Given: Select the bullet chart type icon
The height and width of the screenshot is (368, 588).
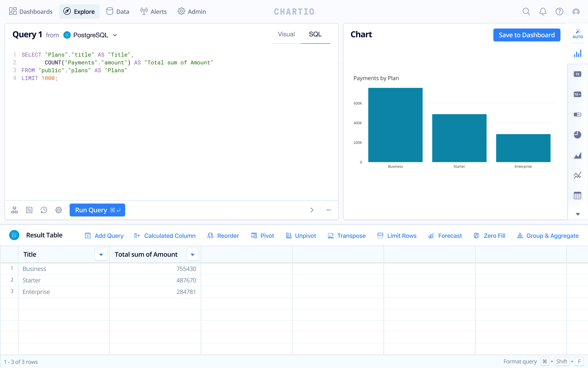Looking at the screenshot, I should pyautogui.click(x=577, y=114).
